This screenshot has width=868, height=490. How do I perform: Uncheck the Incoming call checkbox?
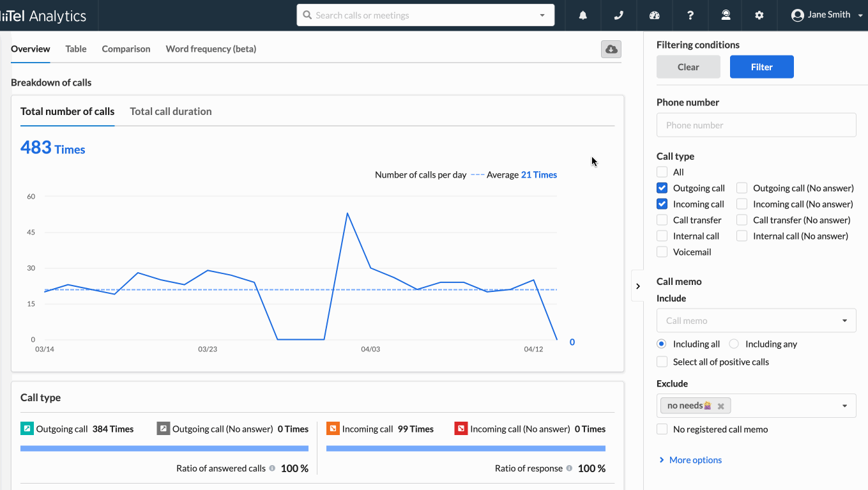(x=662, y=204)
